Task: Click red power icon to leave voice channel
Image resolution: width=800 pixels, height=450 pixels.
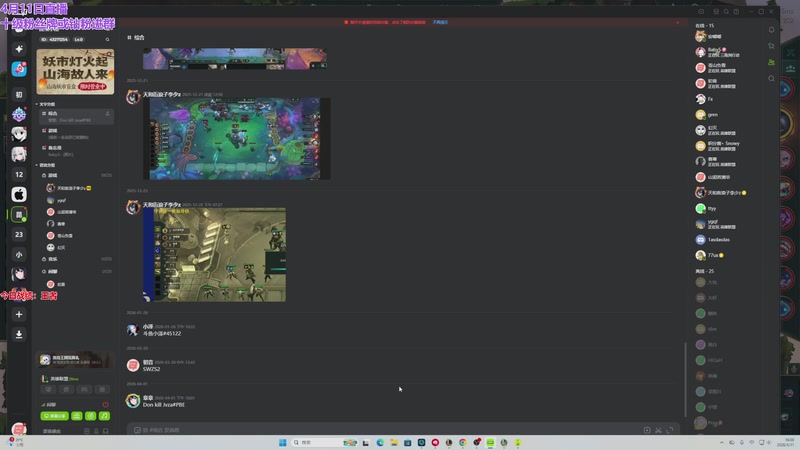Action: pos(105,405)
